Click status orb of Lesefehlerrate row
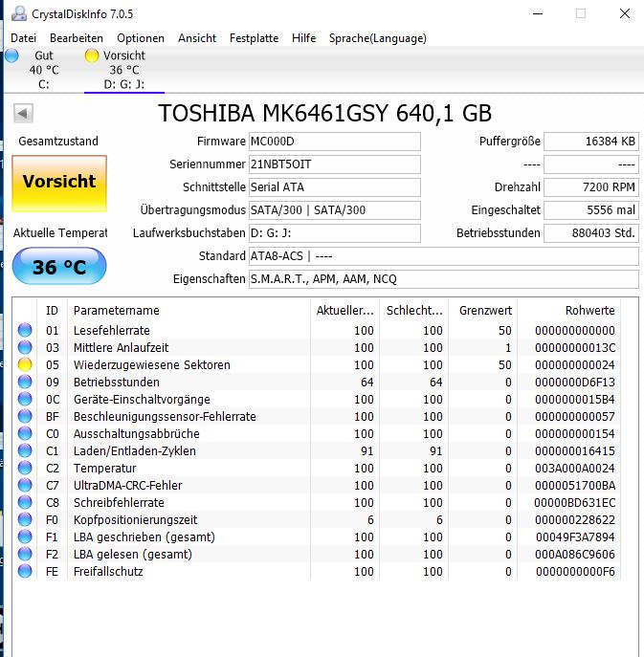Image resolution: width=644 pixels, height=657 pixels. pyautogui.click(x=25, y=330)
